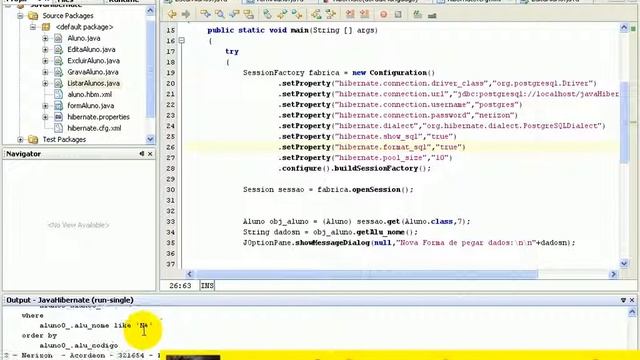
Task: Click the Find Next Occurrence icon
Action: [234, 15]
